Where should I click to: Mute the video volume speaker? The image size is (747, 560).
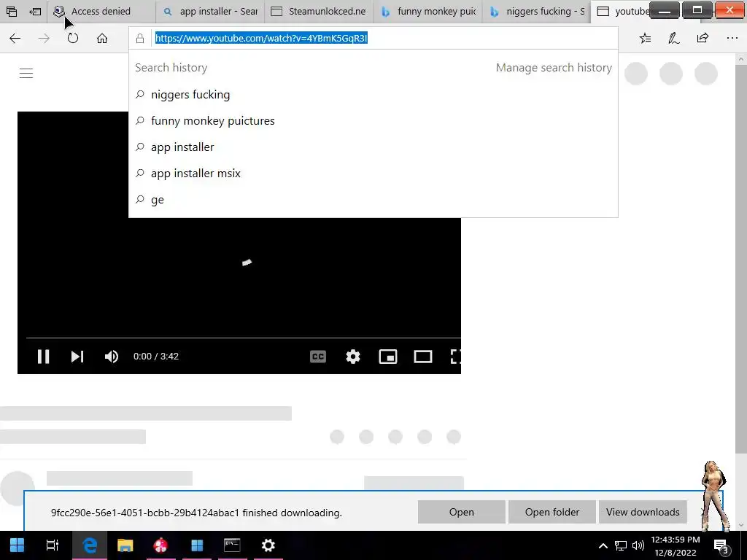pyautogui.click(x=112, y=356)
